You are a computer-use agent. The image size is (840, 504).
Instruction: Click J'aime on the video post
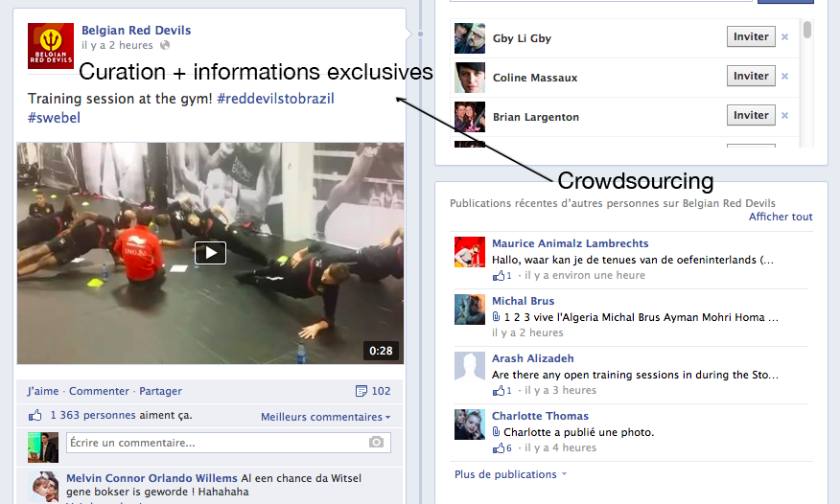pyautogui.click(x=43, y=391)
